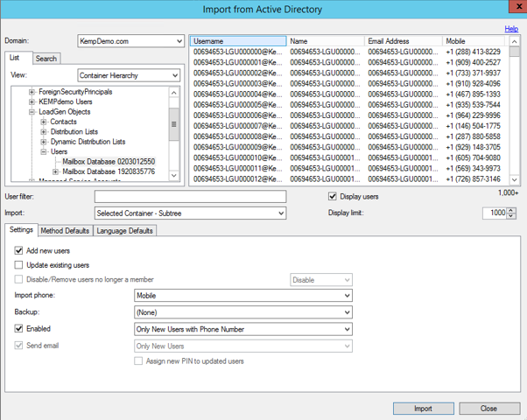Screen dimensions: 527x420
Task: Select user row 00694653-LGU000003@Ke...
Action: [x=349, y=84]
